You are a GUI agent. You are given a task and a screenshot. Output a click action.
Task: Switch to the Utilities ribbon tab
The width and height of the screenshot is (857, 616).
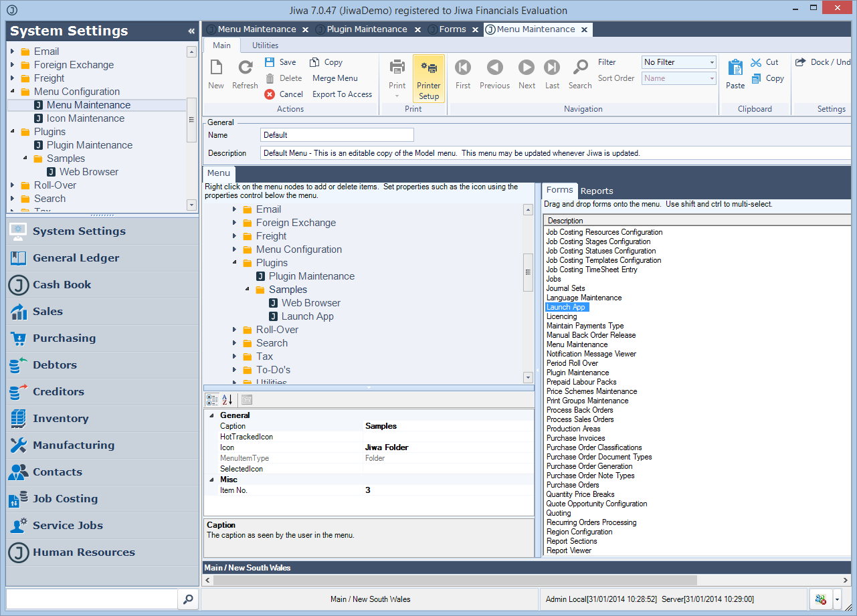tap(265, 45)
